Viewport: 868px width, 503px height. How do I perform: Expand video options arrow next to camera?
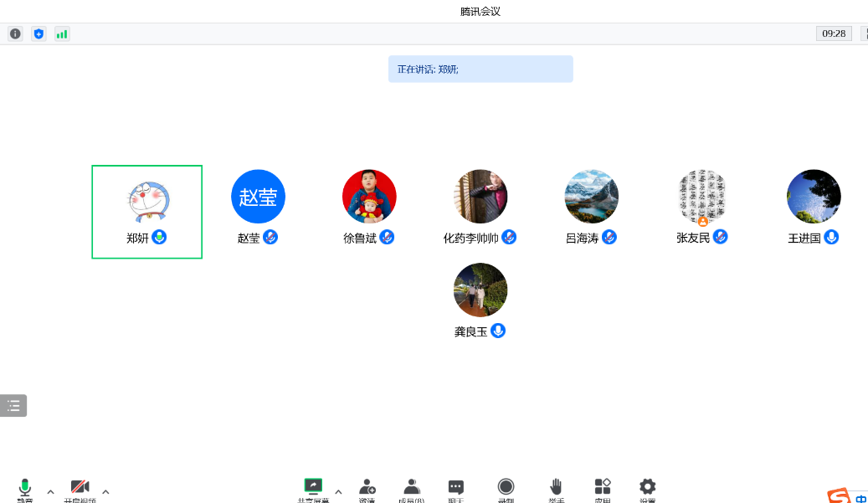point(105,491)
